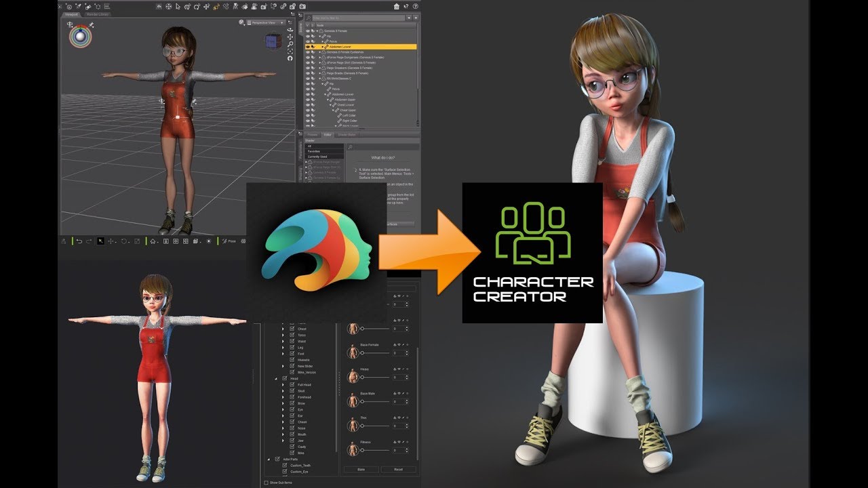The width and height of the screenshot is (868, 488).
Task: Click the home icon above the Scene pane
Action: (x=396, y=6)
